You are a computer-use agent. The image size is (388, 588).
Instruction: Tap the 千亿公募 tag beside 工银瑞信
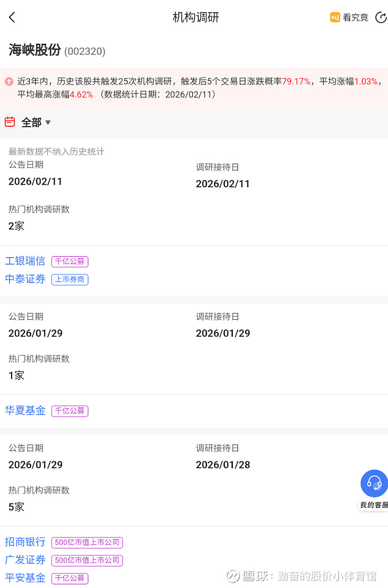(70, 261)
